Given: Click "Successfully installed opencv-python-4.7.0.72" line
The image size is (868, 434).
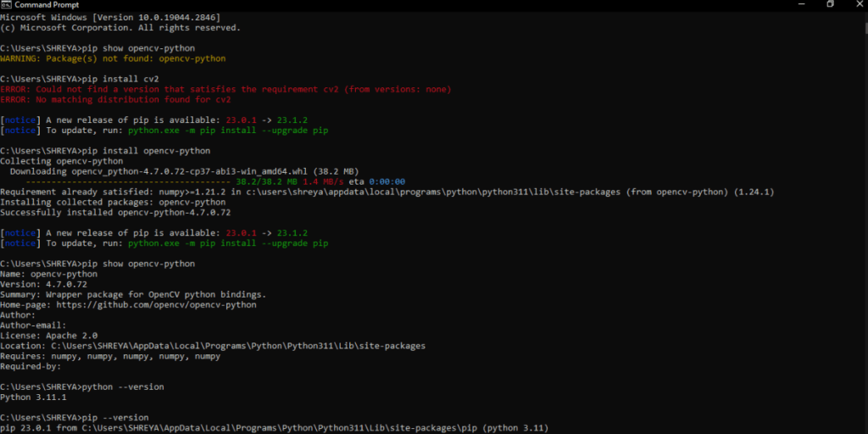Looking at the screenshot, I should coord(115,213).
